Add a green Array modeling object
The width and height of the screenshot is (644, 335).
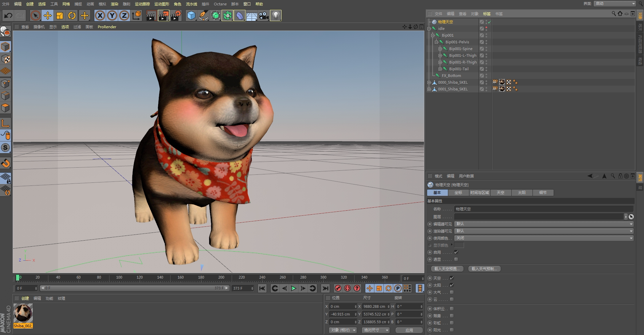click(x=228, y=15)
